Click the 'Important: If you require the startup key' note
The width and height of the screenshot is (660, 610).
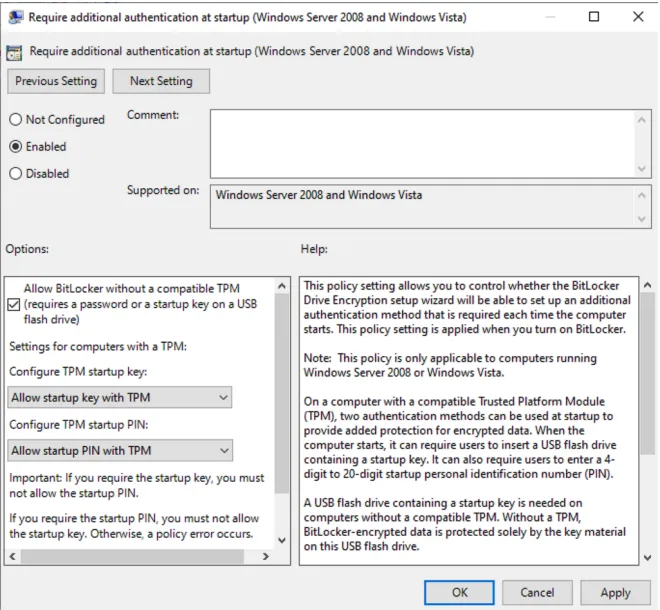click(137, 485)
